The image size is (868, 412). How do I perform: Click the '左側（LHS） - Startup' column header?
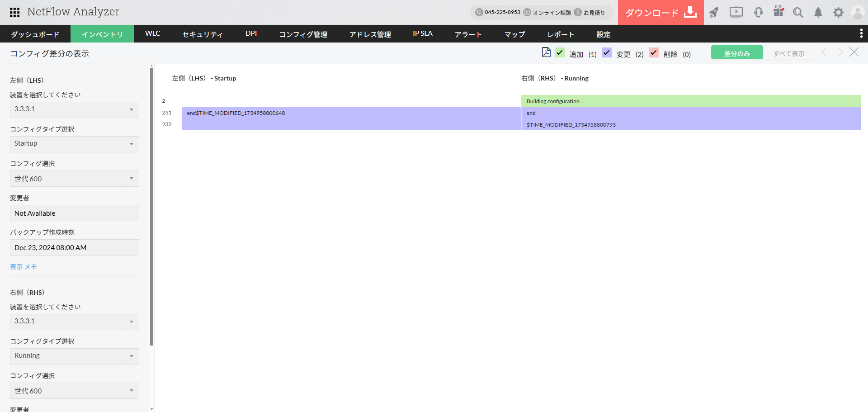tap(204, 78)
